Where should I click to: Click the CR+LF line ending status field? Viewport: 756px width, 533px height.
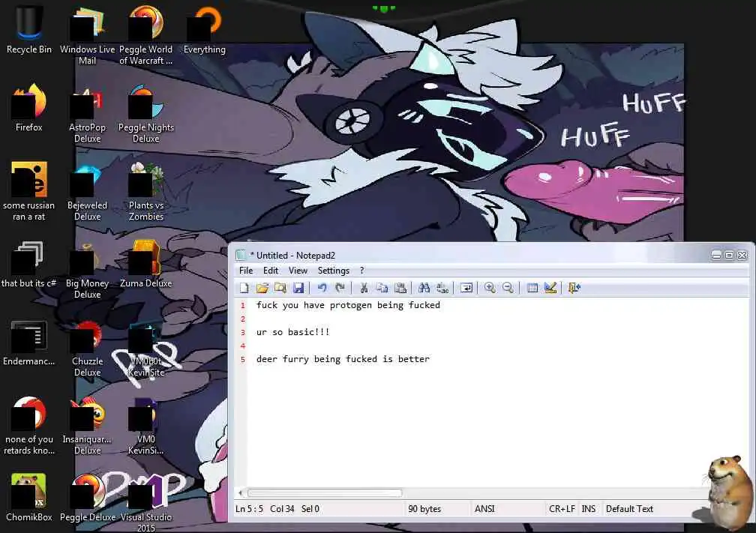tap(562, 509)
